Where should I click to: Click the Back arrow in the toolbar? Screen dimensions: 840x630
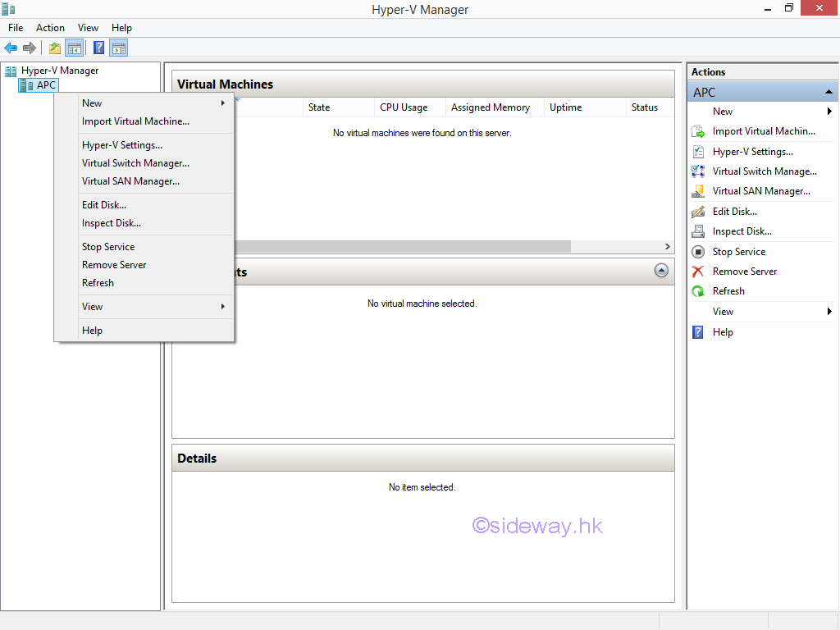coord(11,48)
